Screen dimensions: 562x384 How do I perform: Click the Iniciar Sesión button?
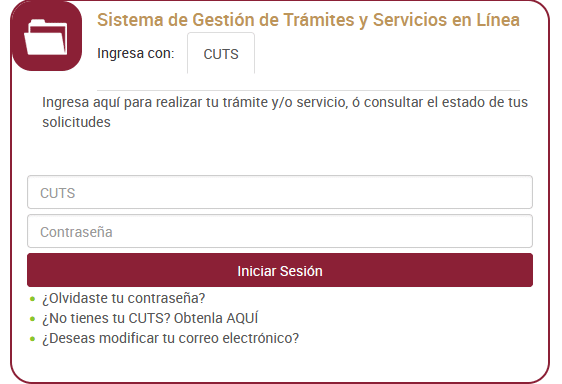[280, 270]
